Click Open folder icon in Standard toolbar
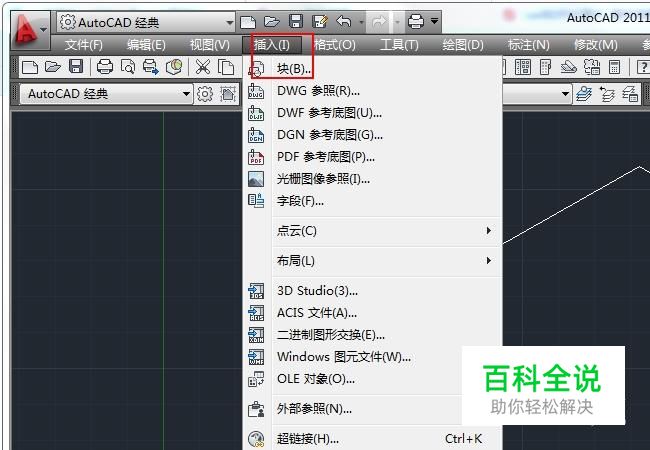 (53, 67)
